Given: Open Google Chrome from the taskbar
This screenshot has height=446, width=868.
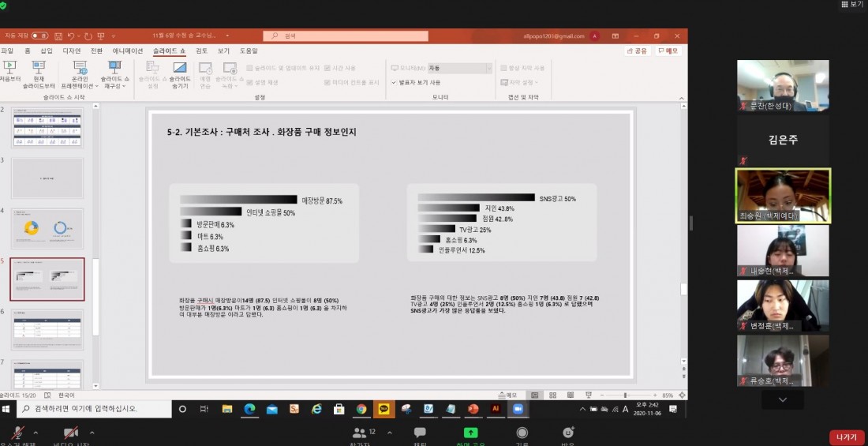Looking at the screenshot, I should [x=361, y=409].
